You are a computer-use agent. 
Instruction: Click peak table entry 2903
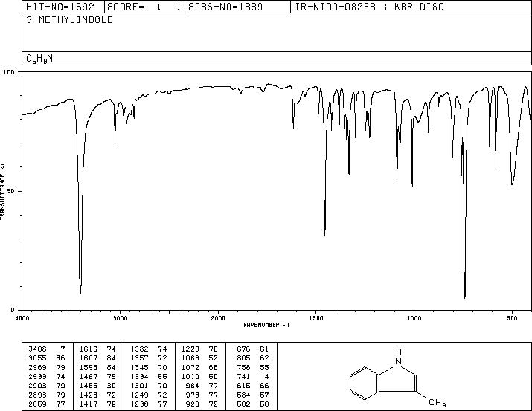(37, 386)
